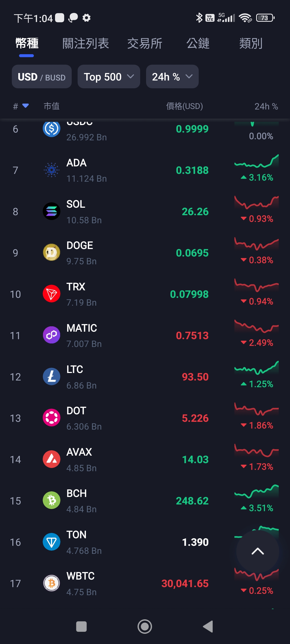Toggle the USD / BUSD currency switch
The width and height of the screenshot is (290, 644).
click(42, 76)
